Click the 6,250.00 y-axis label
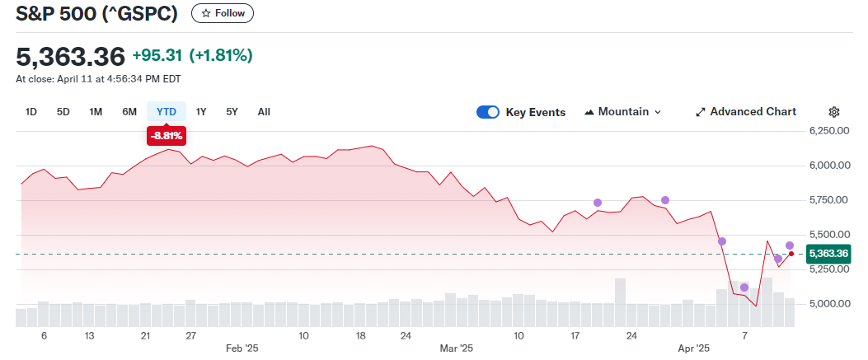This screenshot has height=360, width=868. point(828,131)
